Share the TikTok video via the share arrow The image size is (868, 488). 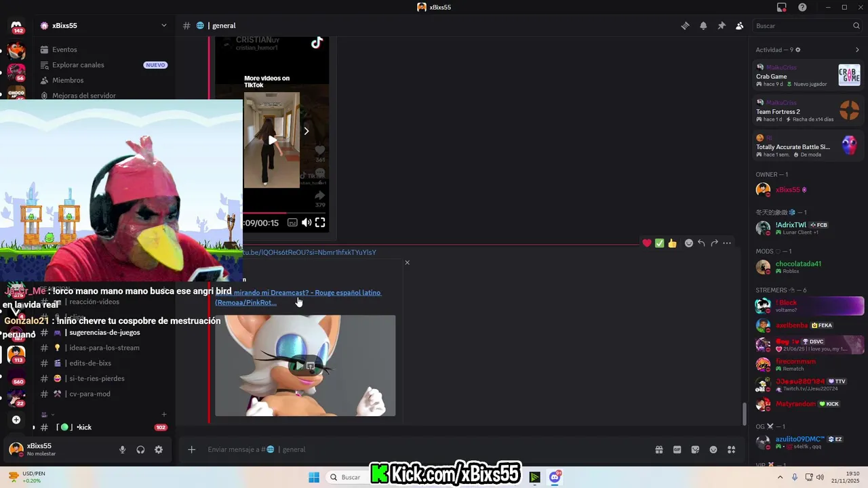pyautogui.click(x=320, y=197)
